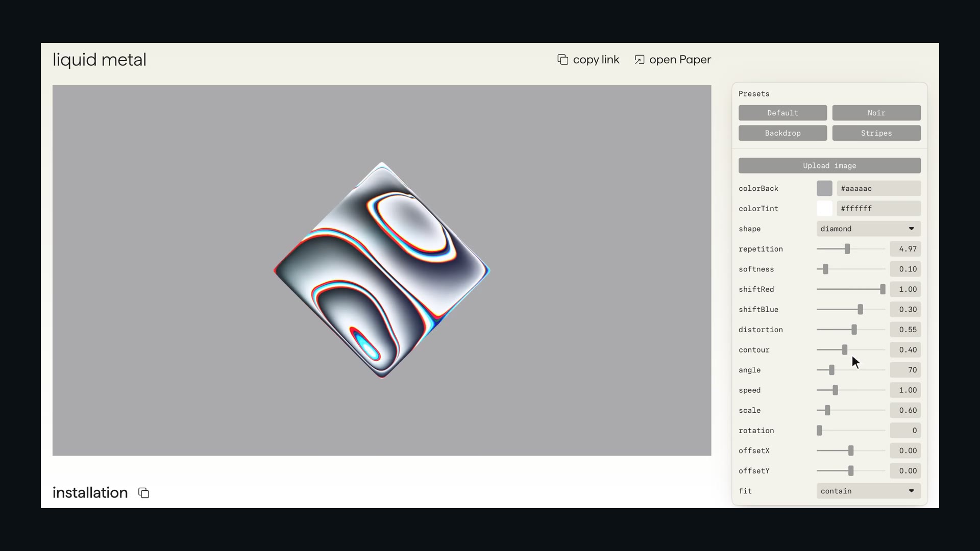Click the shape label
This screenshot has width=980, height=551.
pos(750,229)
